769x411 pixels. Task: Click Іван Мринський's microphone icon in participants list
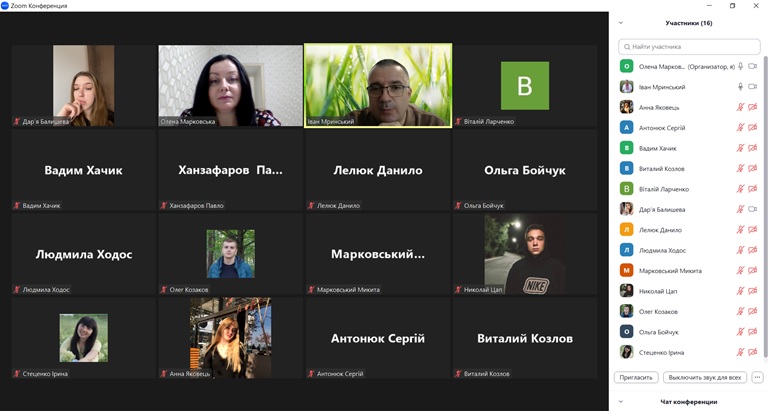coord(741,87)
